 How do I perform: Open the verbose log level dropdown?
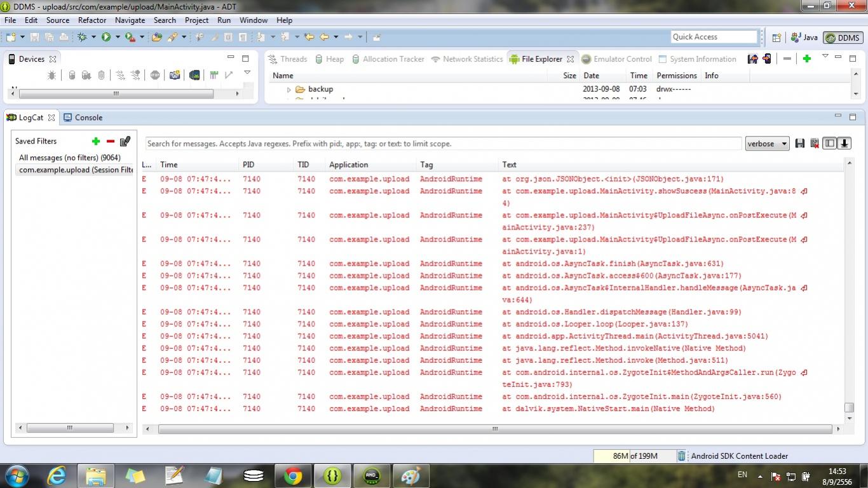(767, 144)
